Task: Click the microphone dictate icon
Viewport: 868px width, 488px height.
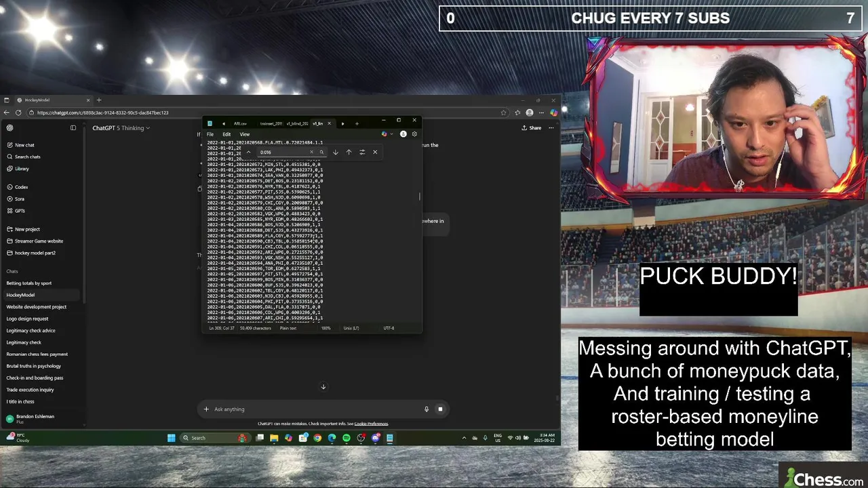Action: [427, 409]
